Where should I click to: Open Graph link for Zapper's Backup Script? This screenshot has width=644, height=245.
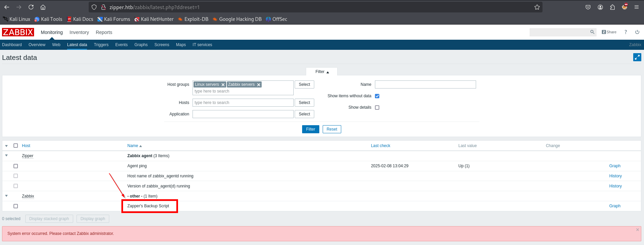click(x=615, y=206)
